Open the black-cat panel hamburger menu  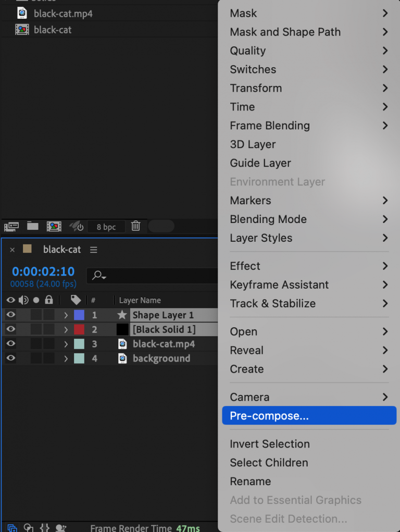point(93,250)
